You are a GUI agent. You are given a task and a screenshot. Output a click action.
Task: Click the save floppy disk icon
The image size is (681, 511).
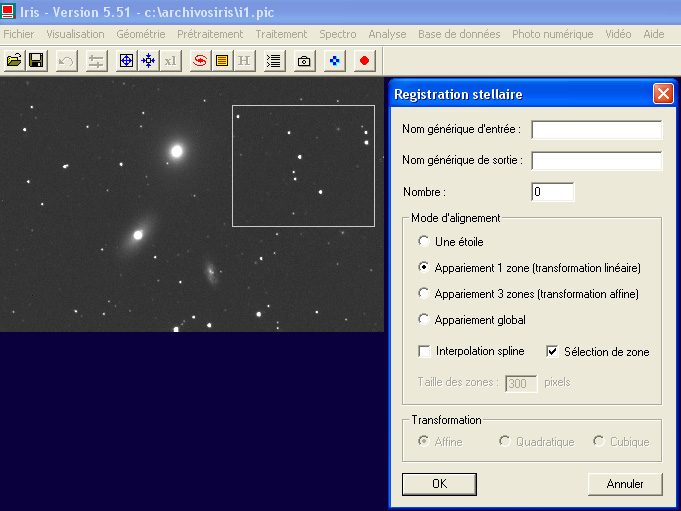click(x=36, y=61)
